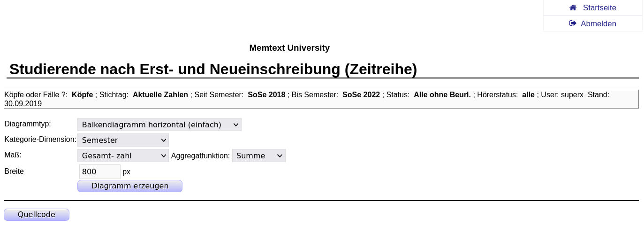The image size is (644, 226).
Task: Click the Diagrammtyp label
Action: [x=28, y=124]
